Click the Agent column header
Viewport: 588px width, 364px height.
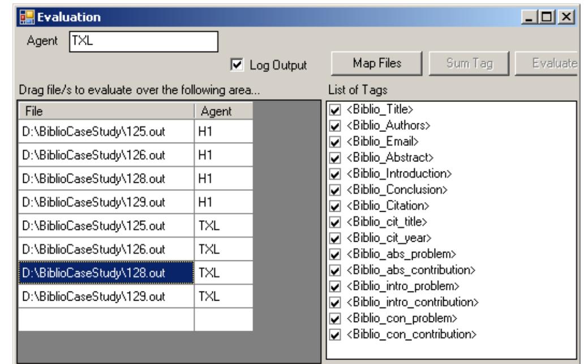tap(223, 112)
